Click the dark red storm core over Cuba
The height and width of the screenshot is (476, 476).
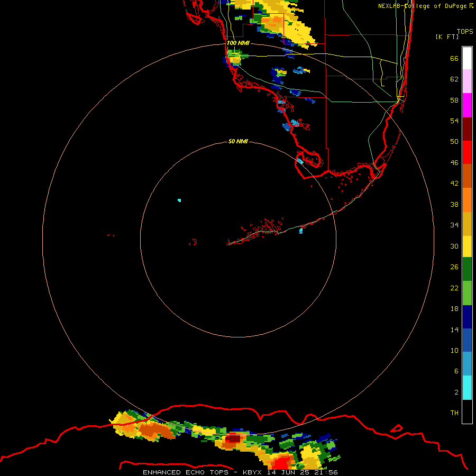pyautogui.click(x=233, y=438)
